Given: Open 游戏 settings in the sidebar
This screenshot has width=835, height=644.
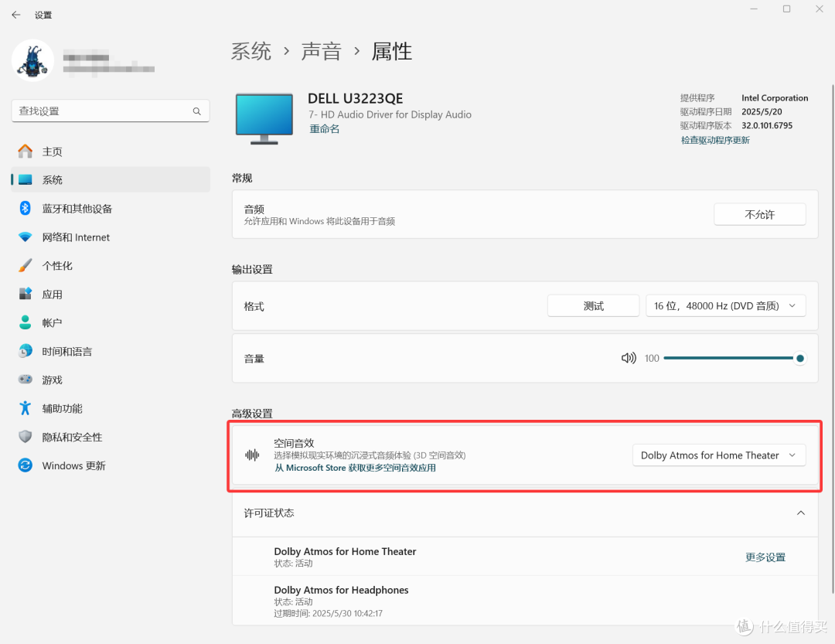Looking at the screenshot, I should pos(111,380).
